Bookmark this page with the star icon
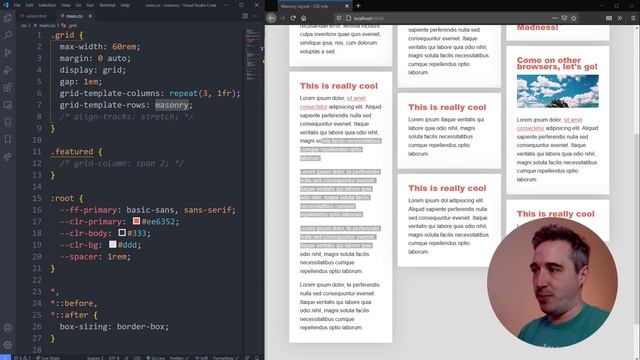The height and width of the screenshot is (360, 640). (x=573, y=18)
